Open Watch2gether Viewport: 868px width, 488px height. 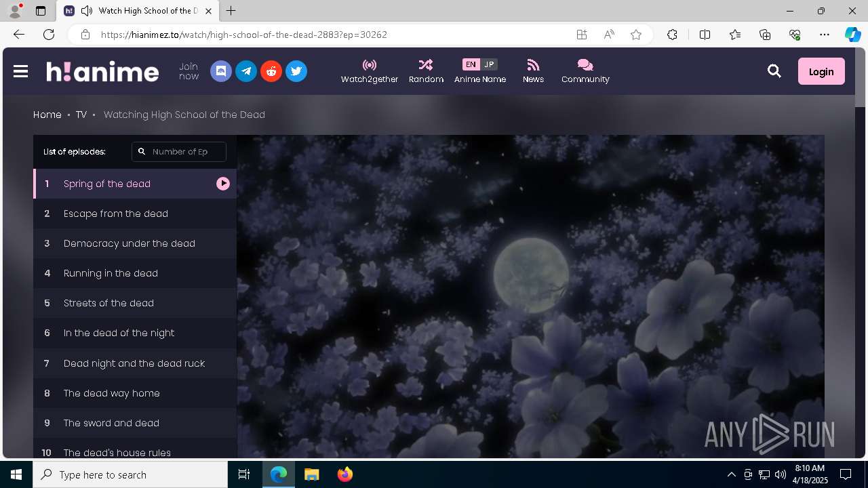[x=370, y=71]
